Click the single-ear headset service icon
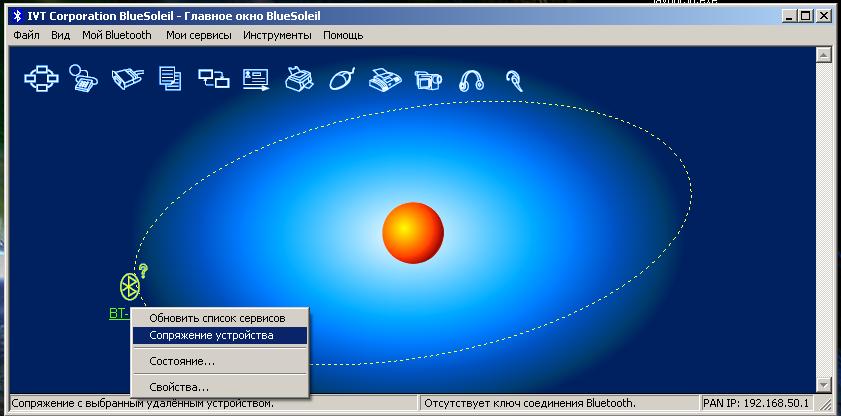The width and height of the screenshot is (841, 416). 514,79
